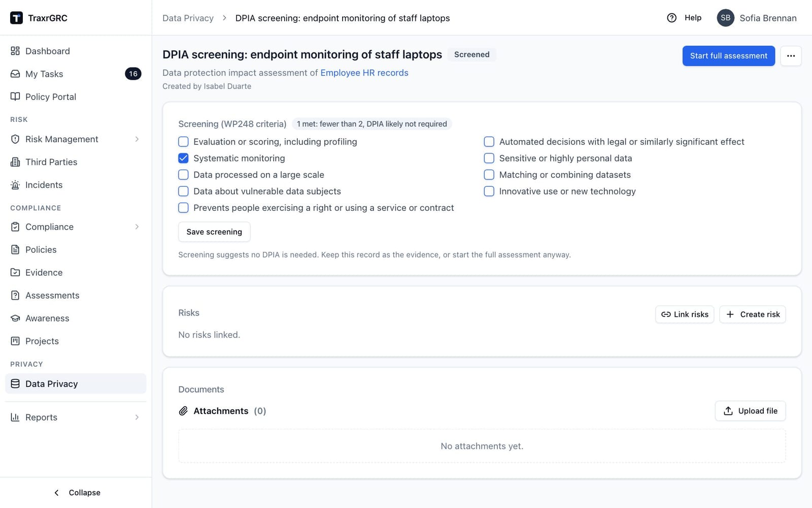Click the Policies document icon
The image size is (812, 508).
pos(15,249)
